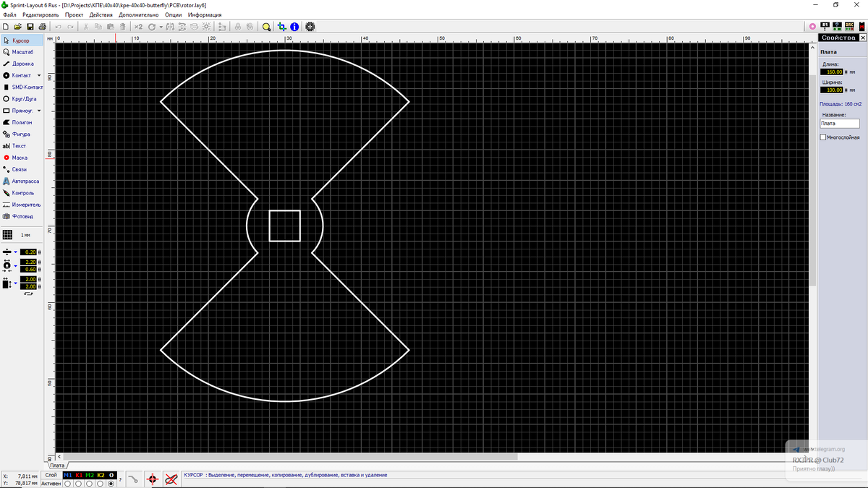Screen dimensions: 868x488
Task: Open the Редактировать menu
Action: click(x=41, y=14)
